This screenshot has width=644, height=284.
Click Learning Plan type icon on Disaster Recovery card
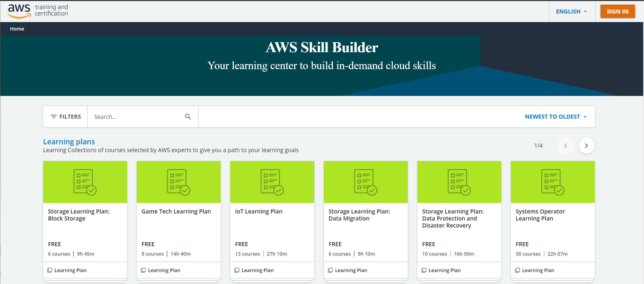(424, 270)
